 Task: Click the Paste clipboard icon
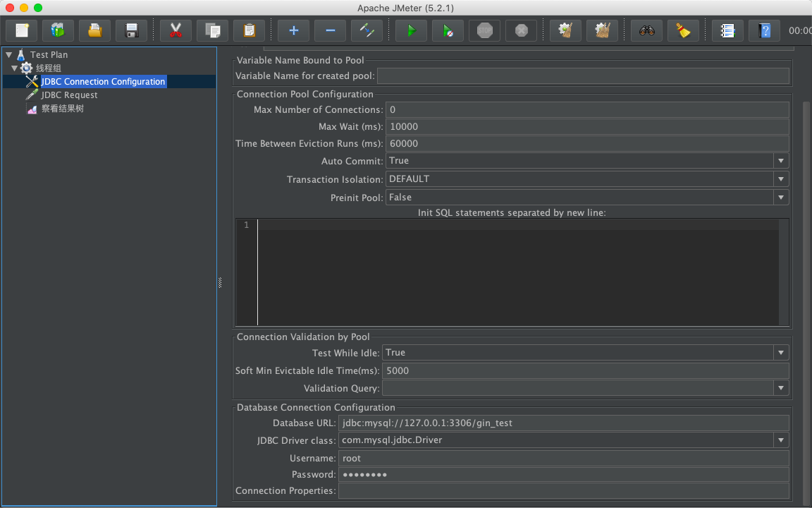[249, 30]
